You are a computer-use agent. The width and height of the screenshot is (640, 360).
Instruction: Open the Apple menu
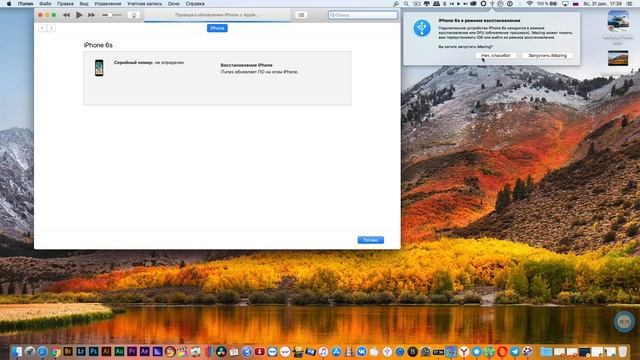[x=9, y=4]
